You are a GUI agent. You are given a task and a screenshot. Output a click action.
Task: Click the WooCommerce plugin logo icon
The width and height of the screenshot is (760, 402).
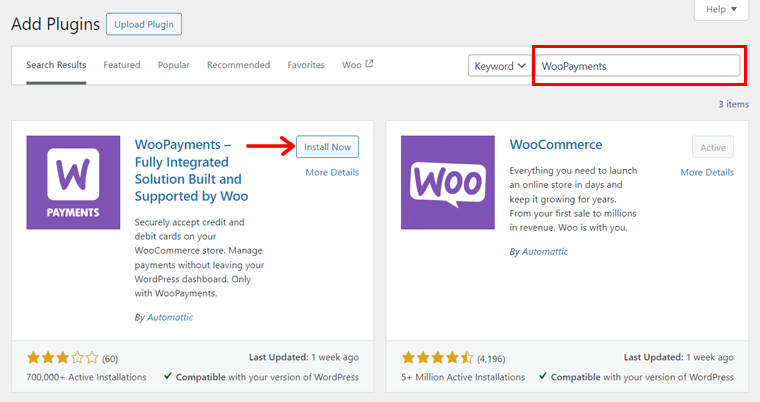tap(449, 183)
